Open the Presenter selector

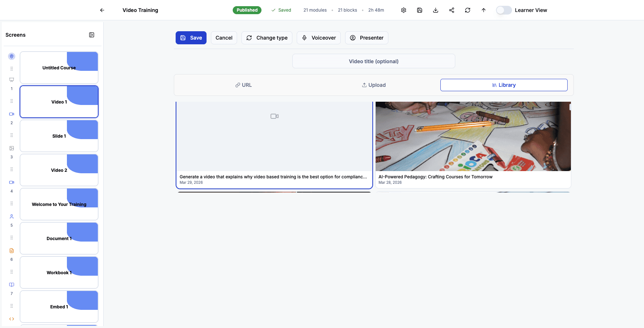(367, 37)
